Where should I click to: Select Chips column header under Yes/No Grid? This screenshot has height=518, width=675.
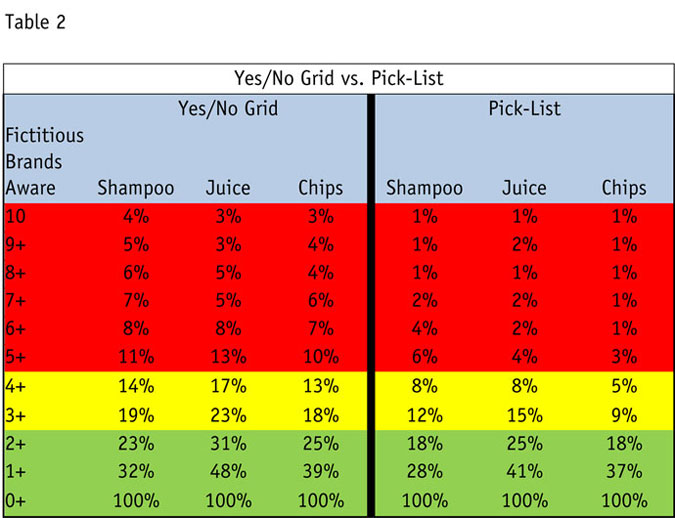[x=320, y=188]
